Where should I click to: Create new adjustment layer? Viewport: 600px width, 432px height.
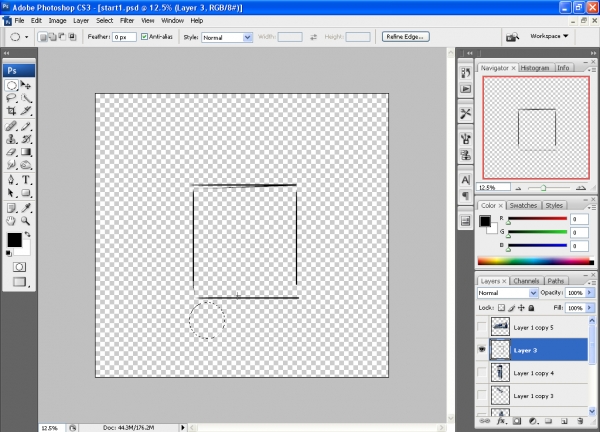coord(532,421)
